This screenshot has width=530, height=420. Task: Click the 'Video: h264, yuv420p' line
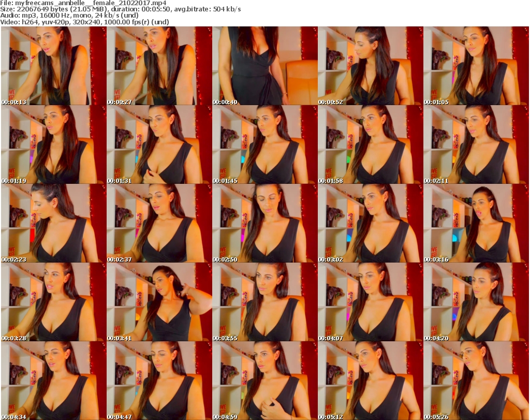[84, 22]
